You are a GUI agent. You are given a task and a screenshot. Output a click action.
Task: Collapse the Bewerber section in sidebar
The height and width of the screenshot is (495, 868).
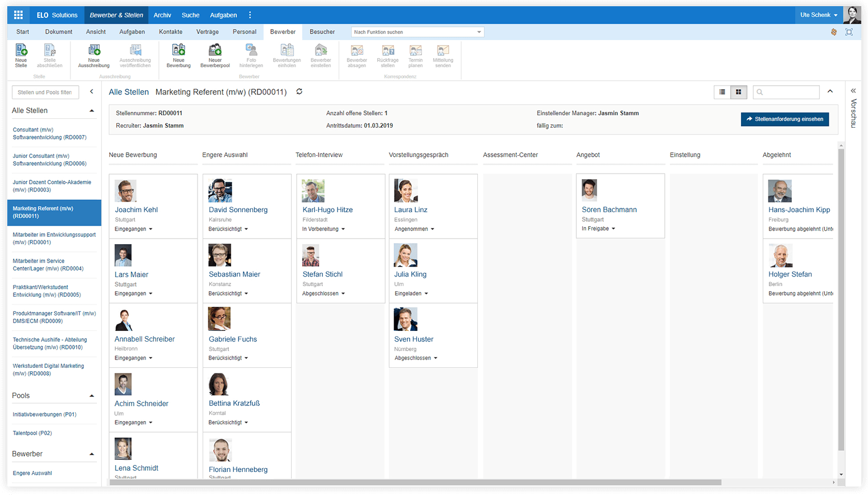[x=92, y=454]
